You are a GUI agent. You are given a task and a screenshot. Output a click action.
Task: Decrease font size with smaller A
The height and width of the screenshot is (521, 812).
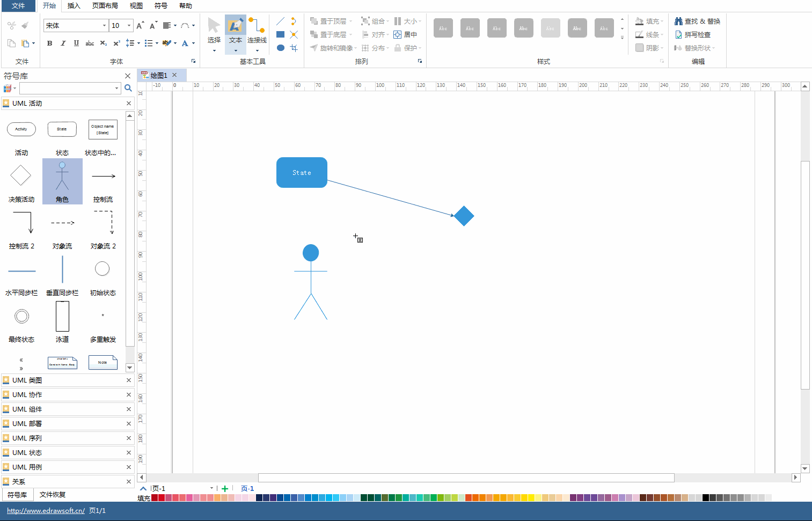tap(153, 25)
